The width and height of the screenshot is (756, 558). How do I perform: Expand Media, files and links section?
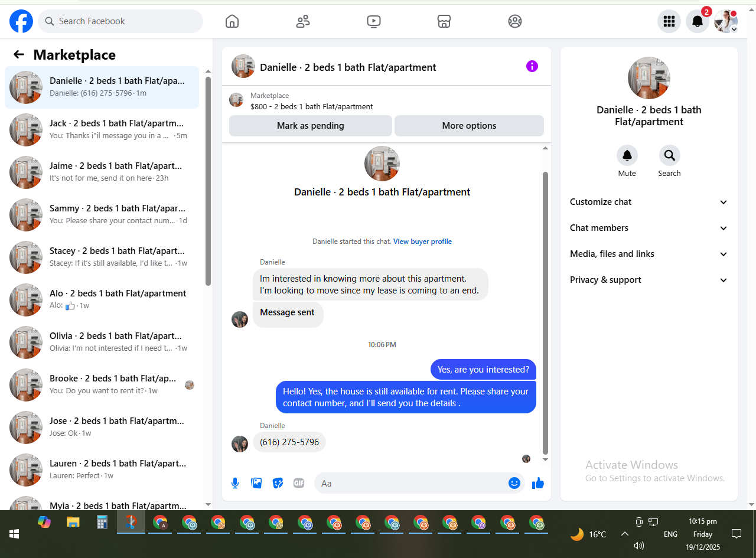(x=649, y=254)
